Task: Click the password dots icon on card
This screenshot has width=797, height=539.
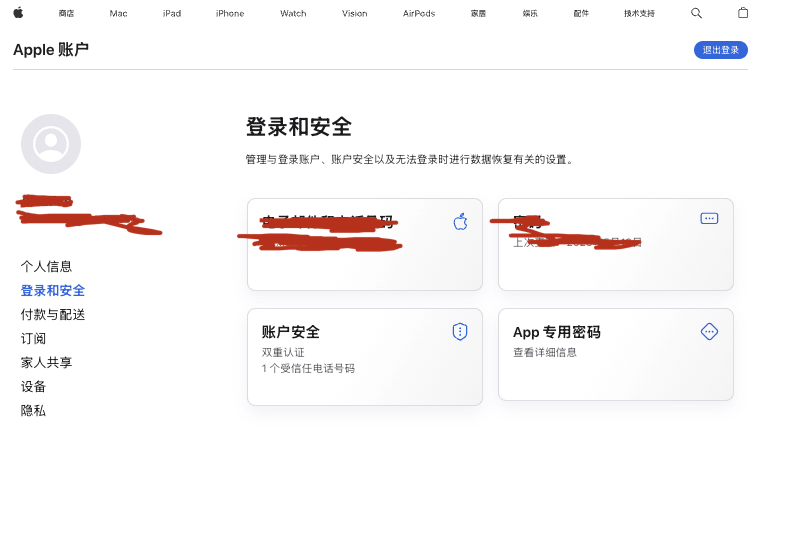Action: (709, 219)
